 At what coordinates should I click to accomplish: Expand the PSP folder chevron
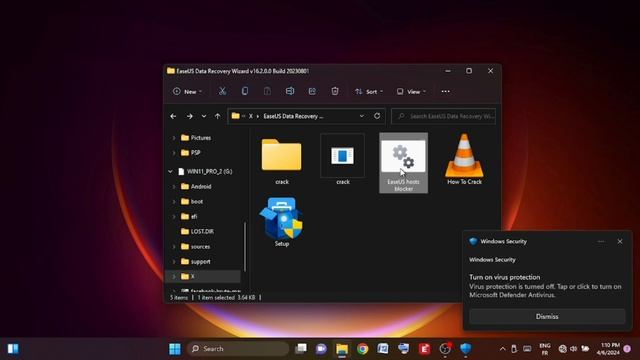point(174,153)
